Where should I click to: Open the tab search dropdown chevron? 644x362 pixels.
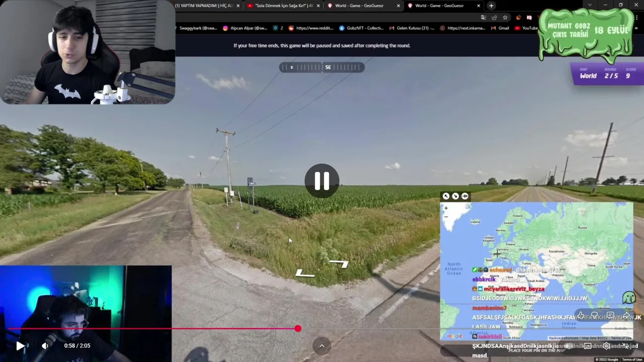(590, 5)
